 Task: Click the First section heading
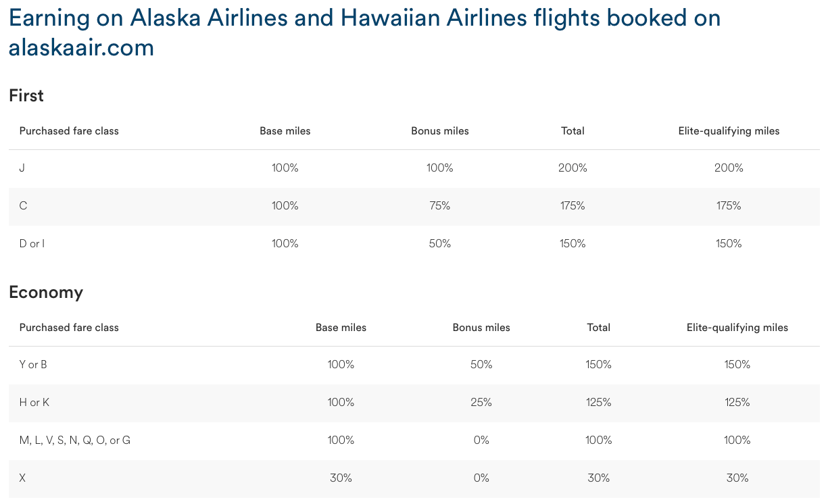[26, 96]
